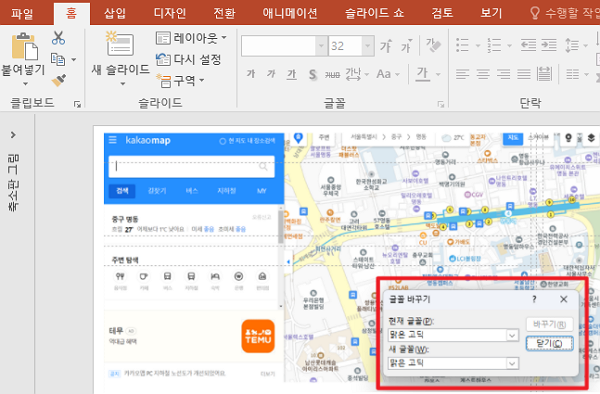Open the Font (글꼴) dialog launcher
The image size is (600, 394).
441,104
